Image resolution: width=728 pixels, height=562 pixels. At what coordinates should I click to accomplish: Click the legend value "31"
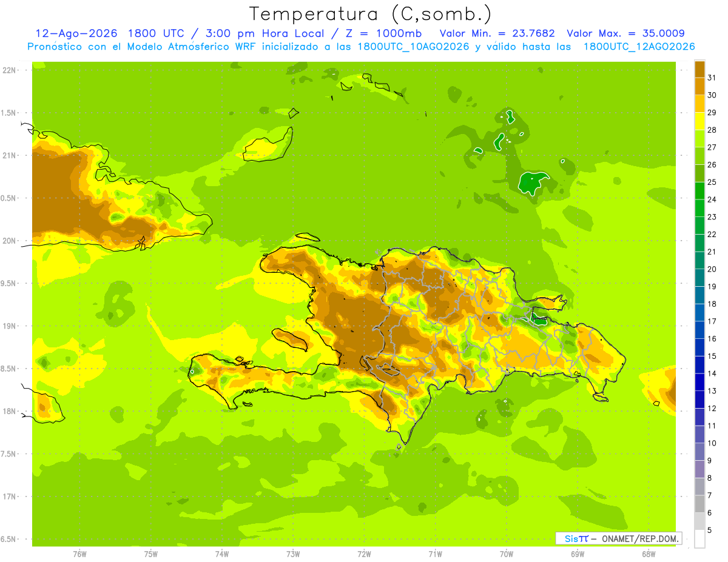712,78
